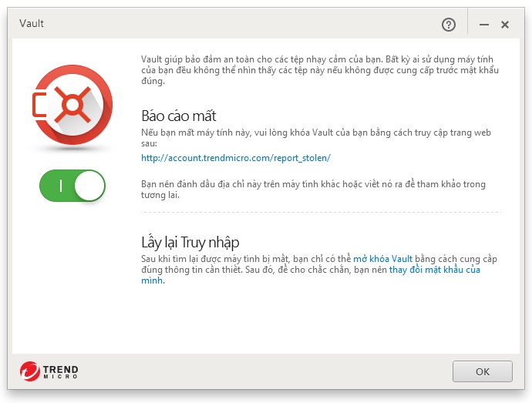Open the 'mở khóa Vault' link

(382, 259)
